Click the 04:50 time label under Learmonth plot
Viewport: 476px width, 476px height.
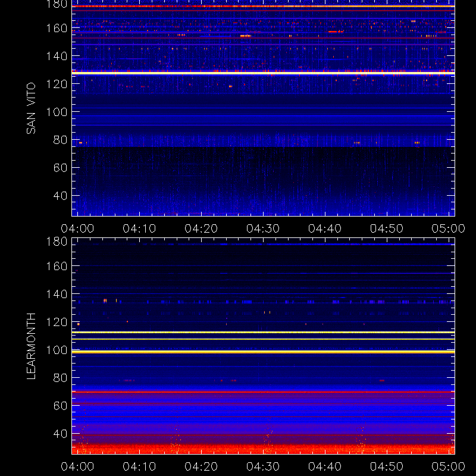pos(386,466)
